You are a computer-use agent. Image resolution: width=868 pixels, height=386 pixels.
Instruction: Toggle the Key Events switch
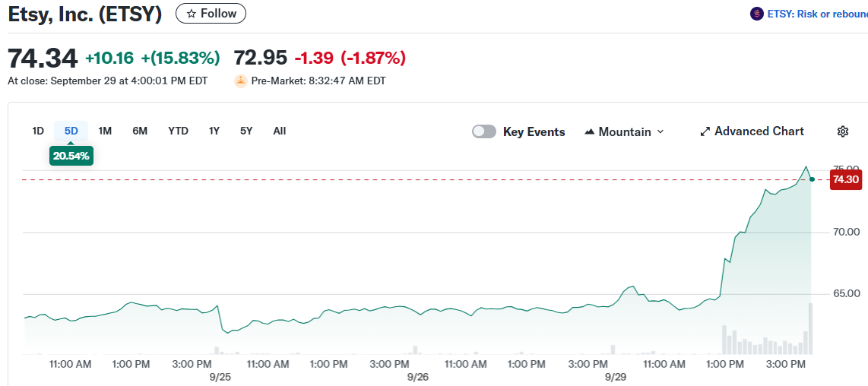pyautogui.click(x=484, y=131)
